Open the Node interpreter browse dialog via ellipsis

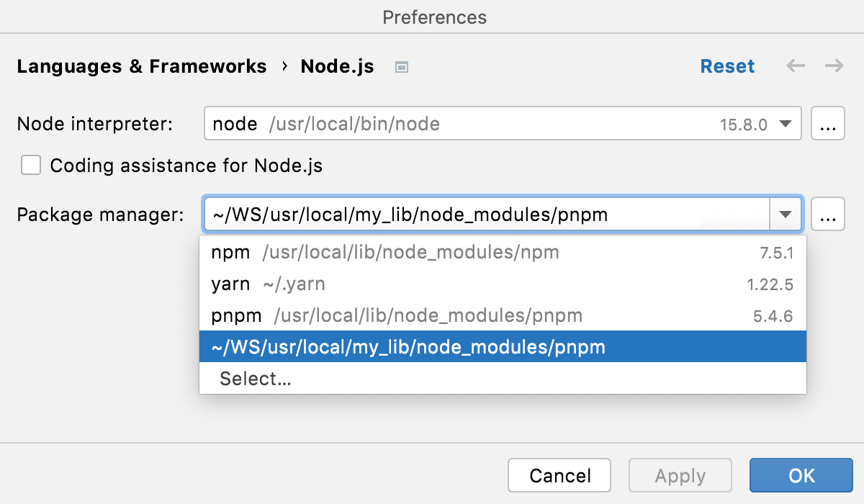[x=828, y=123]
